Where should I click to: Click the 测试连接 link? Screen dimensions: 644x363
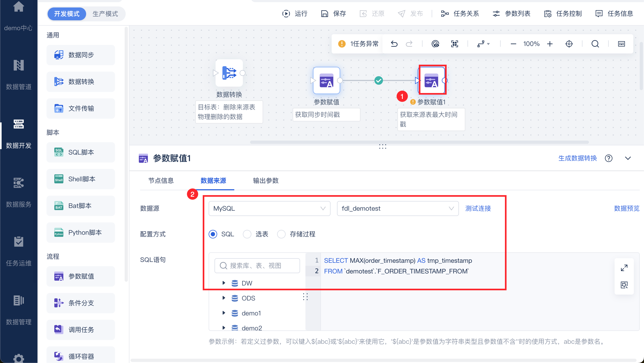(x=478, y=208)
